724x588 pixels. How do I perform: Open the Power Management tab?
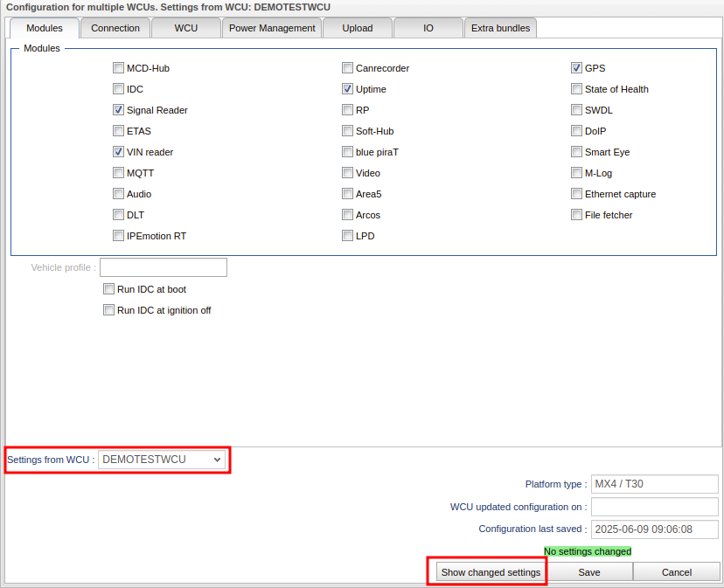point(272,28)
